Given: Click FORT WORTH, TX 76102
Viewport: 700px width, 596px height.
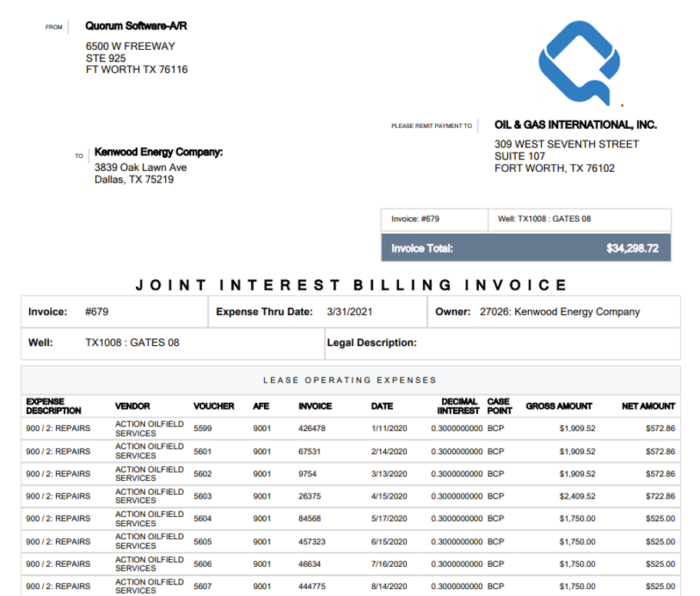Looking at the screenshot, I should pos(554,168).
